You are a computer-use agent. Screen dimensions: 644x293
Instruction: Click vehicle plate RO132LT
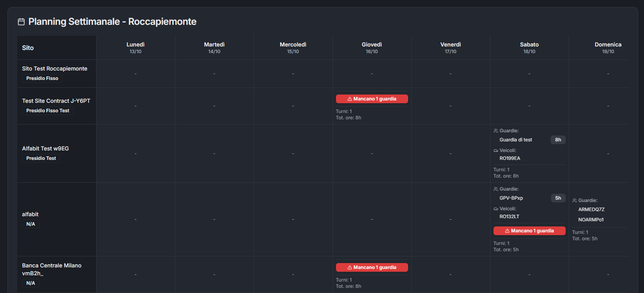[509, 217]
